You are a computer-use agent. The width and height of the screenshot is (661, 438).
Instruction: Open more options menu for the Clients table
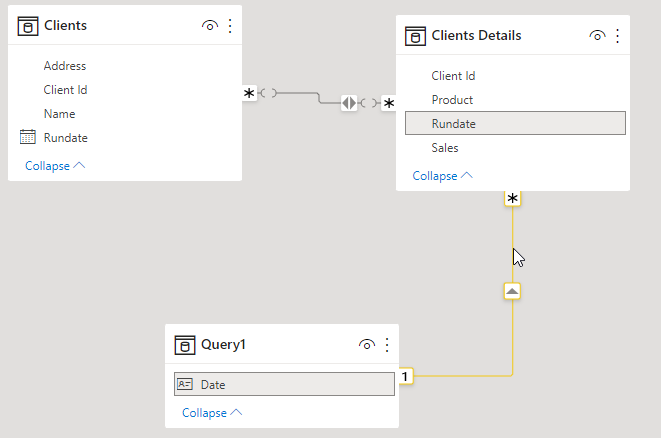(230, 26)
